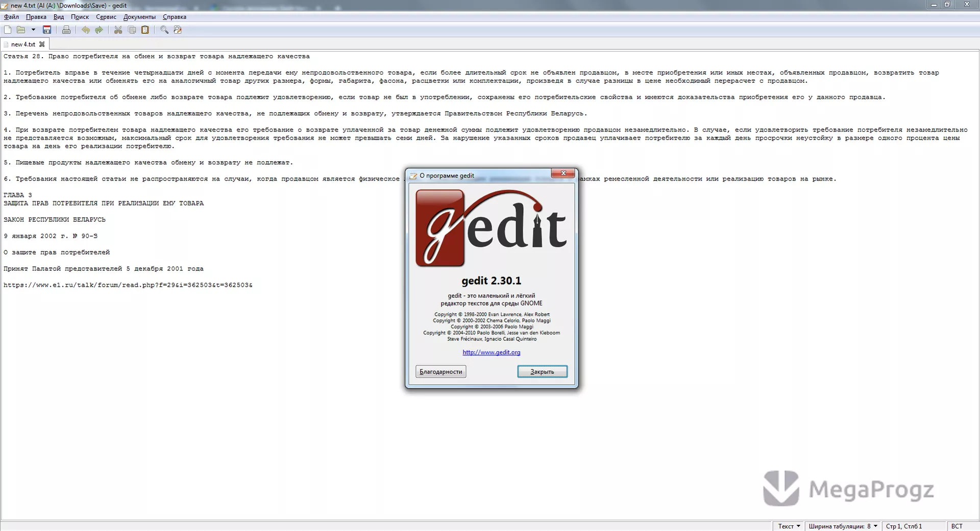Click the line 'Принят Палатой представителей'
This screenshot has width=980, height=531.
click(104, 269)
